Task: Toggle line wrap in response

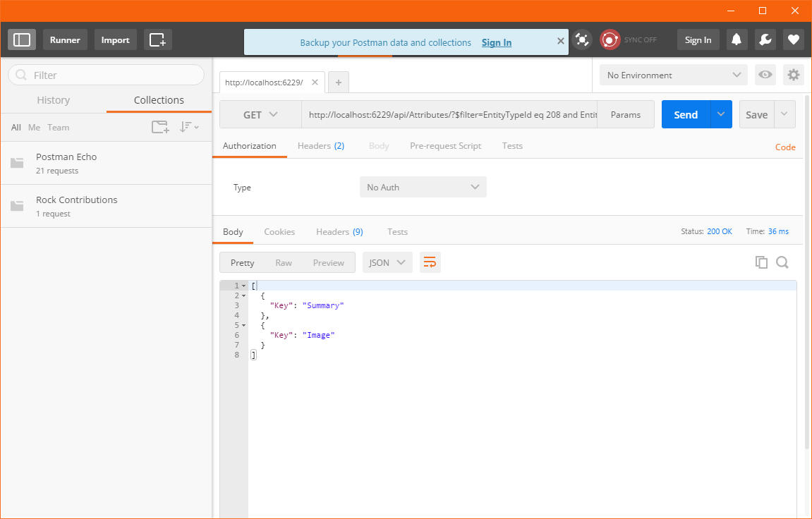Action: click(x=430, y=262)
